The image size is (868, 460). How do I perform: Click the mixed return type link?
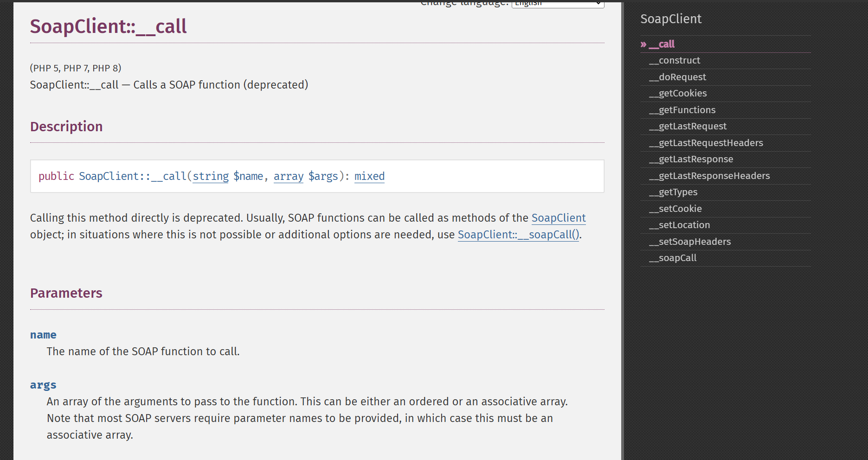369,176
